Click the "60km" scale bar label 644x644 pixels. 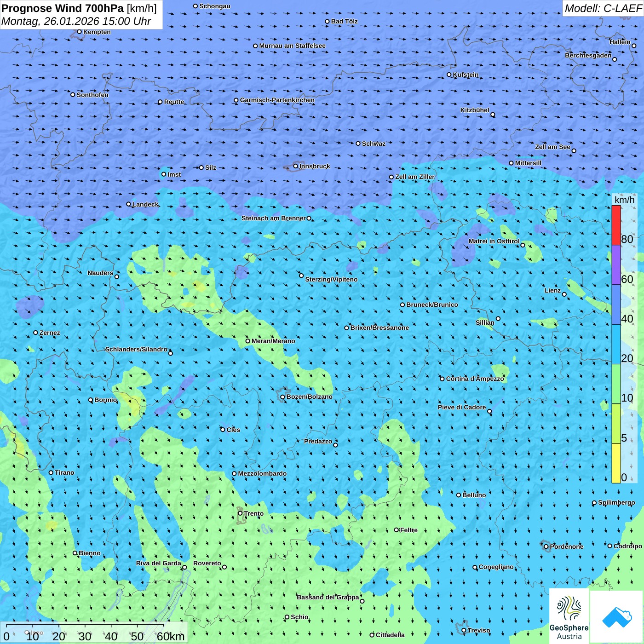(171, 636)
